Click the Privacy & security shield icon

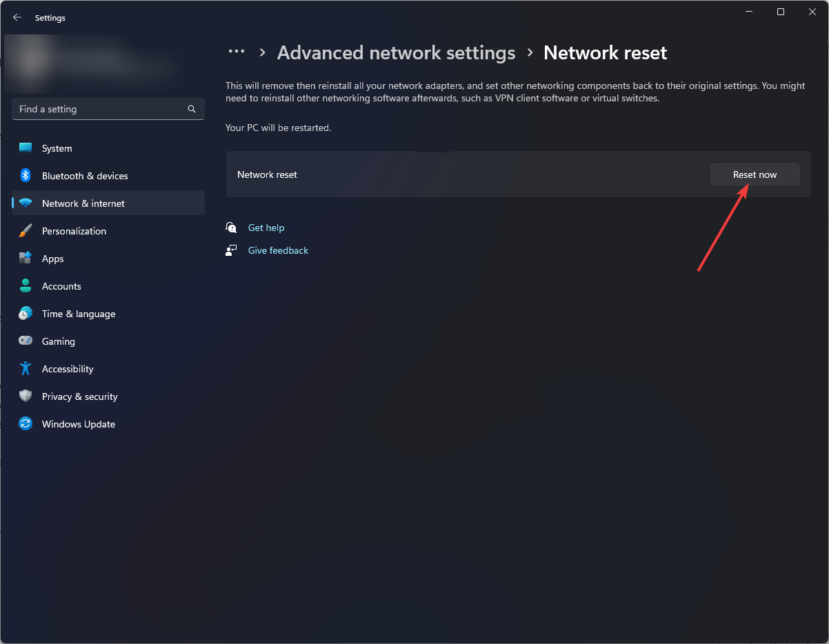[x=25, y=396]
